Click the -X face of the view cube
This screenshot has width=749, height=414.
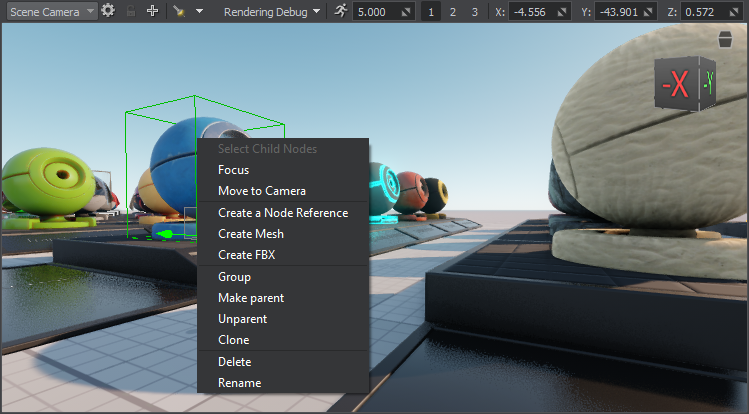(x=677, y=87)
